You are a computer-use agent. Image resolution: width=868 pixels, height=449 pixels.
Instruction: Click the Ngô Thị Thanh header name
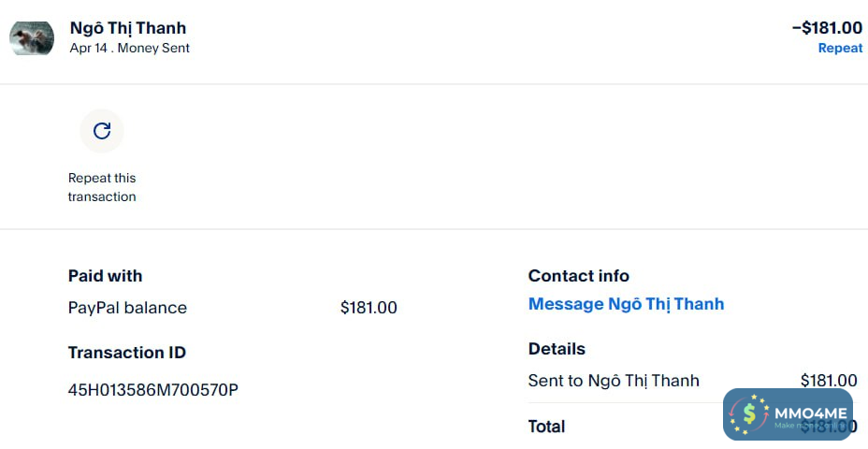tap(128, 27)
